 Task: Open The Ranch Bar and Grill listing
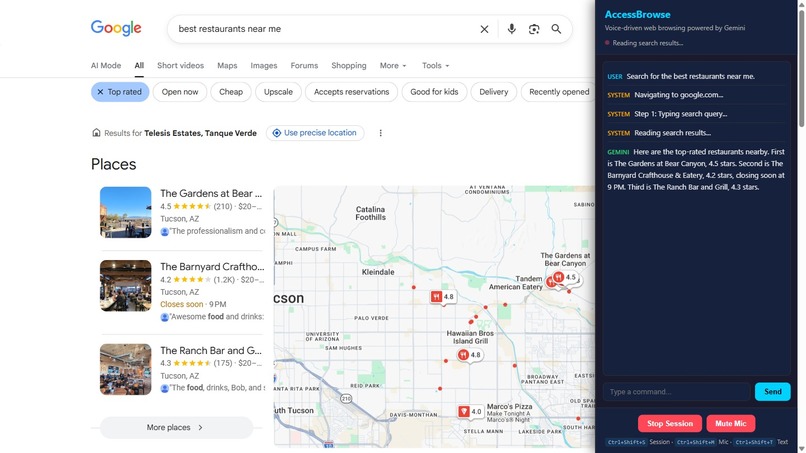point(211,351)
